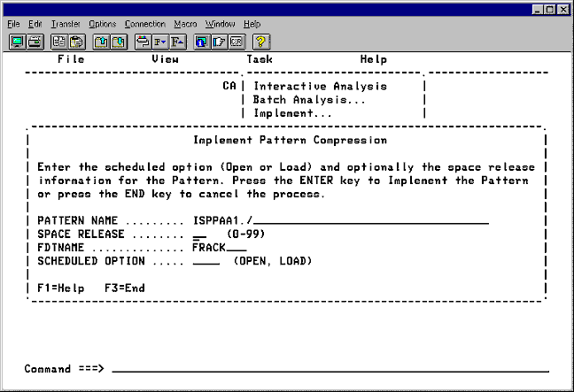Click F3=End in the panel

125,288
